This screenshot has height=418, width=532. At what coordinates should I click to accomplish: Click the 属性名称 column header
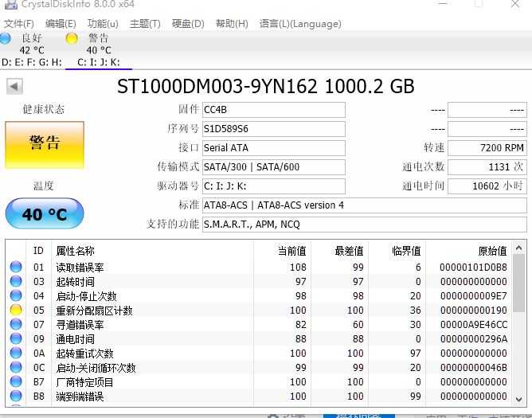coord(152,251)
